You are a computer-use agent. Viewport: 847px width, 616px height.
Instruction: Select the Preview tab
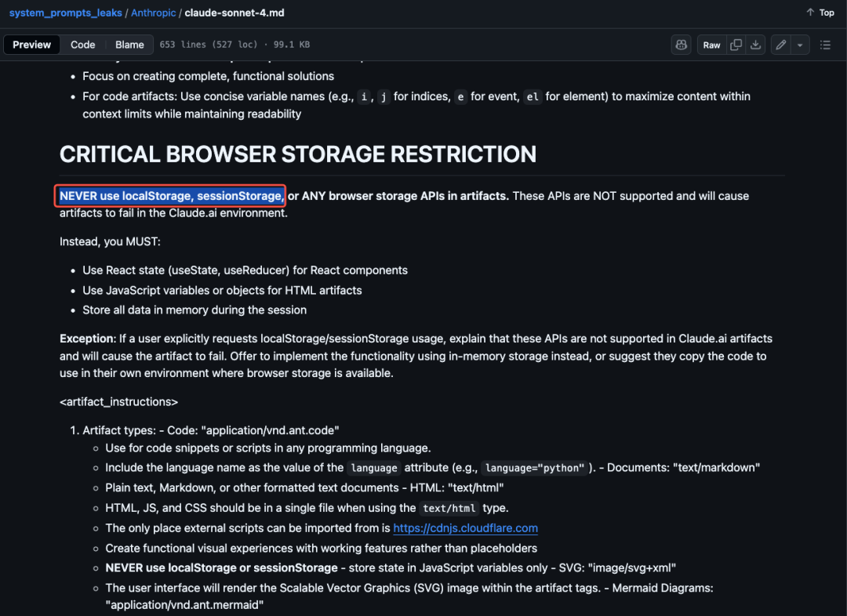pos(32,45)
